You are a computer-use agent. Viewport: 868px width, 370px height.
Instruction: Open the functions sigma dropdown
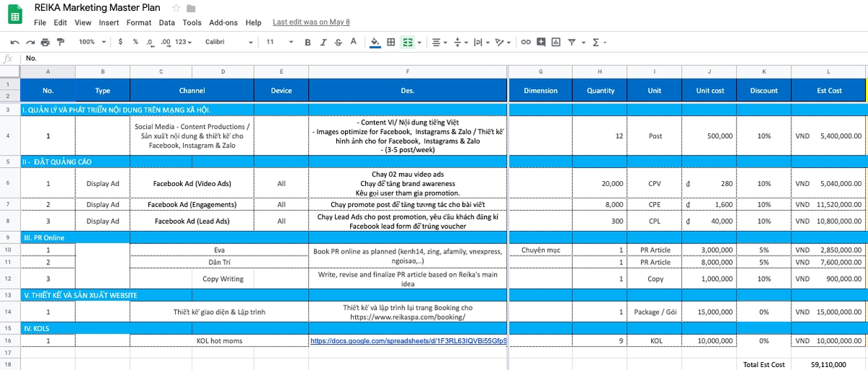[599, 42]
